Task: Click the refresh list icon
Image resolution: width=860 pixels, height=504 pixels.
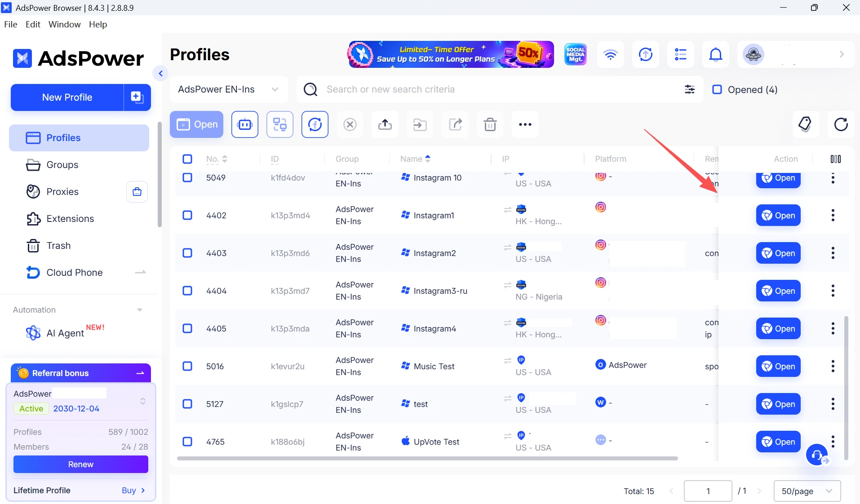Action: 841,124
